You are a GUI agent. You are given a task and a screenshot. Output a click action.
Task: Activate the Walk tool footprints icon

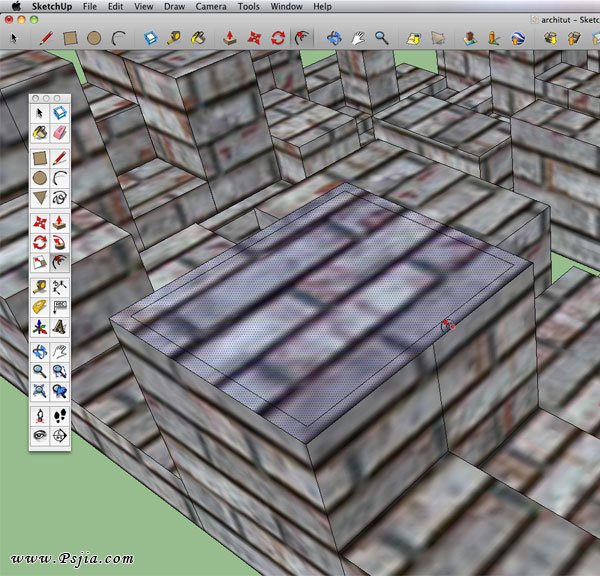(x=59, y=414)
